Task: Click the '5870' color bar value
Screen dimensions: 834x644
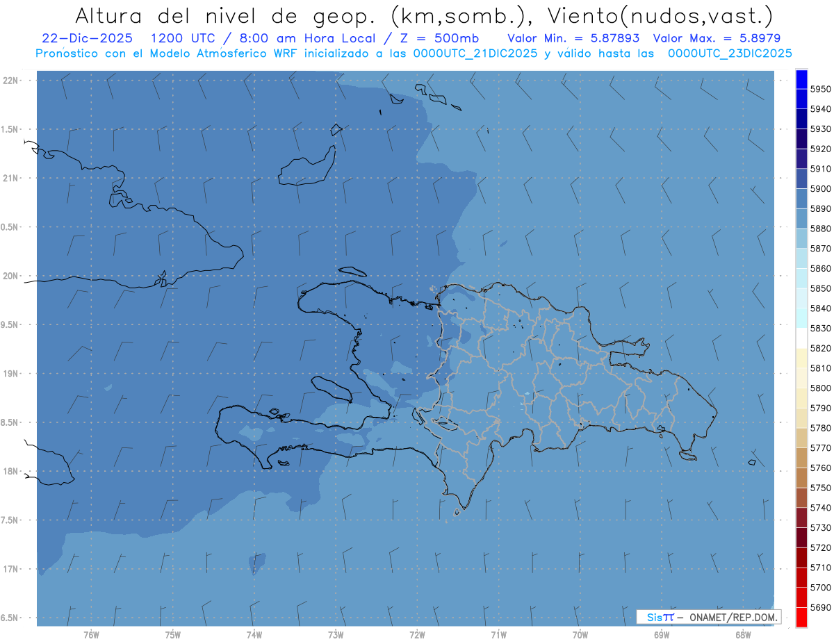Action: tap(820, 249)
